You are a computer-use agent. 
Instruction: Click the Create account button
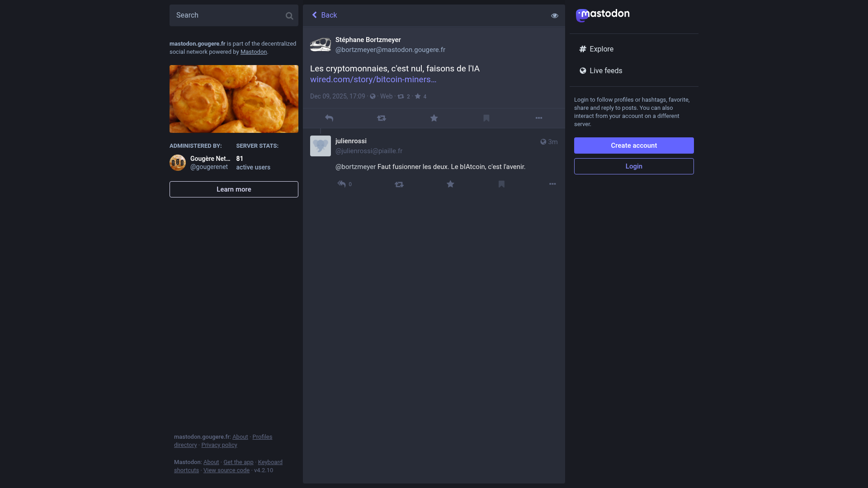point(634,145)
